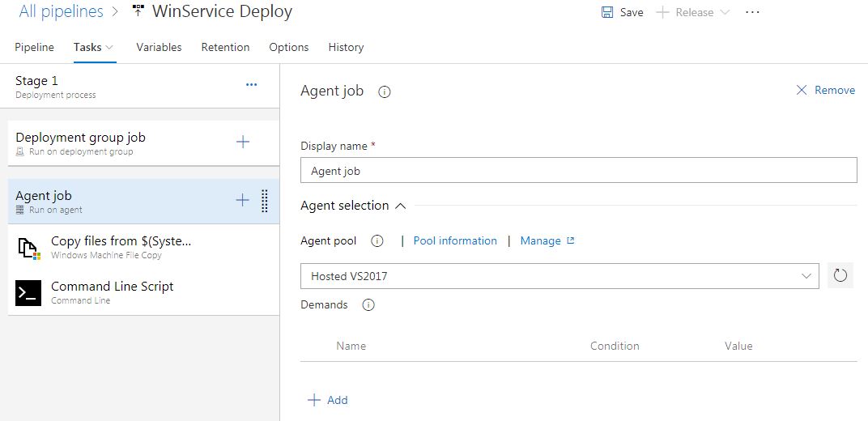The width and height of the screenshot is (868, 421).
Task: Switch to the Pipeline tab
Action: [x=34, y=48]
